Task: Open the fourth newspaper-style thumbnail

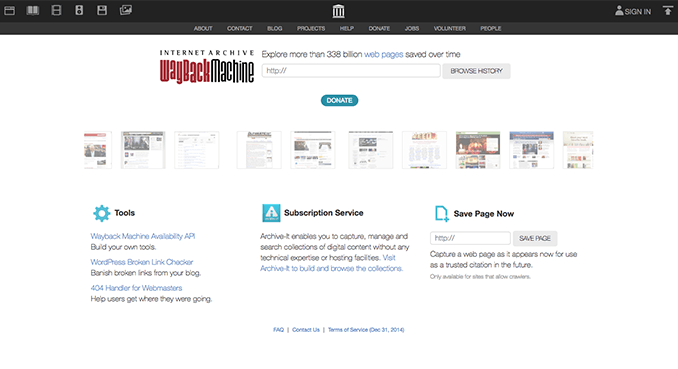Action: pos(259,150)
